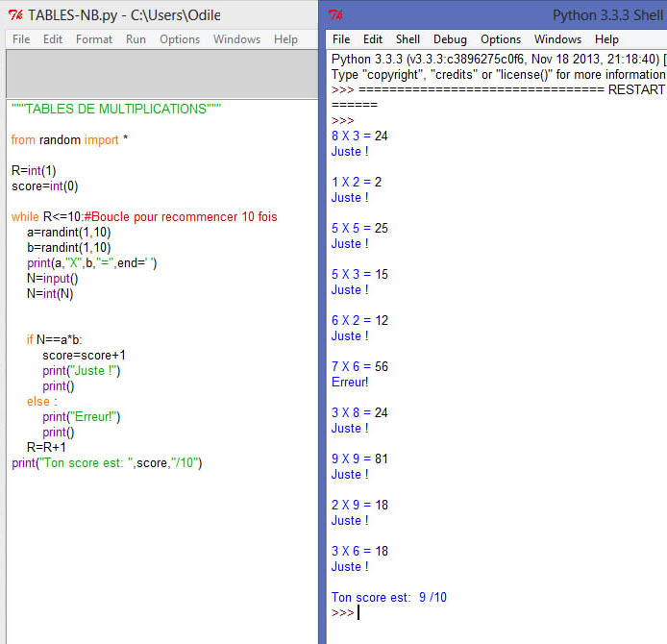Click the '2 X 9 = 18' shell output
667x644 pixels.
pos(359,505)
